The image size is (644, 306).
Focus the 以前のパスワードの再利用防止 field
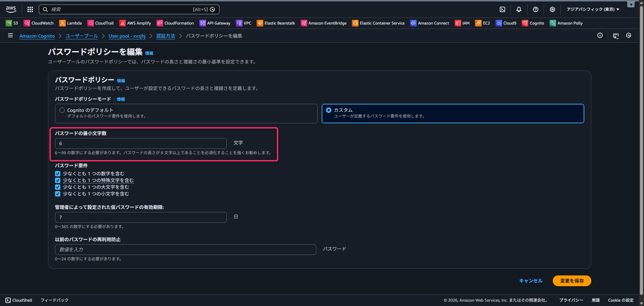coord(185,250)
